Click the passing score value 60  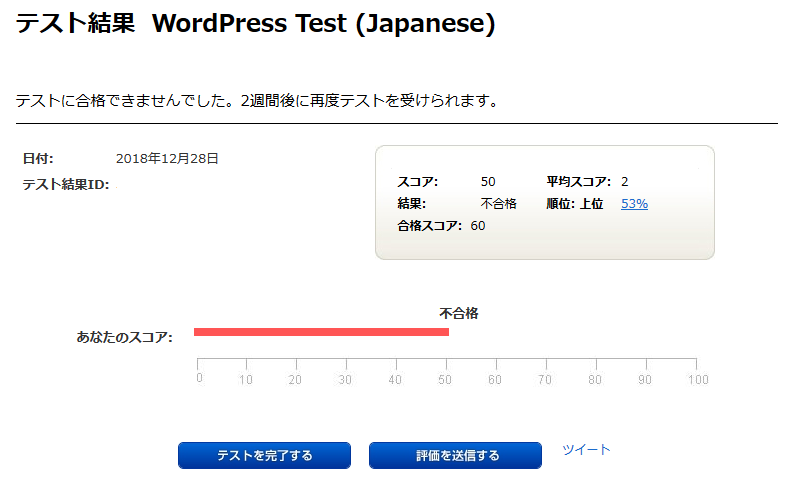click(x=478, y=225)
